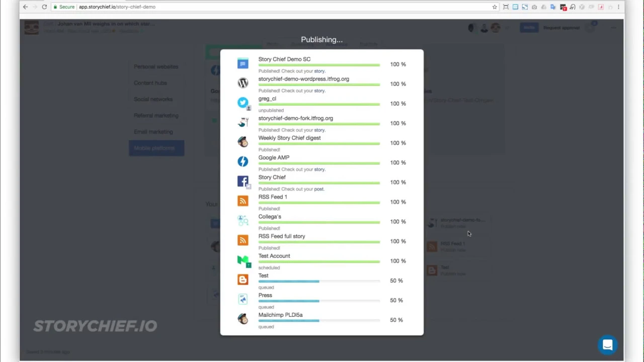Click the Twitter icon next to greg_cl

[x=243, y=103]
